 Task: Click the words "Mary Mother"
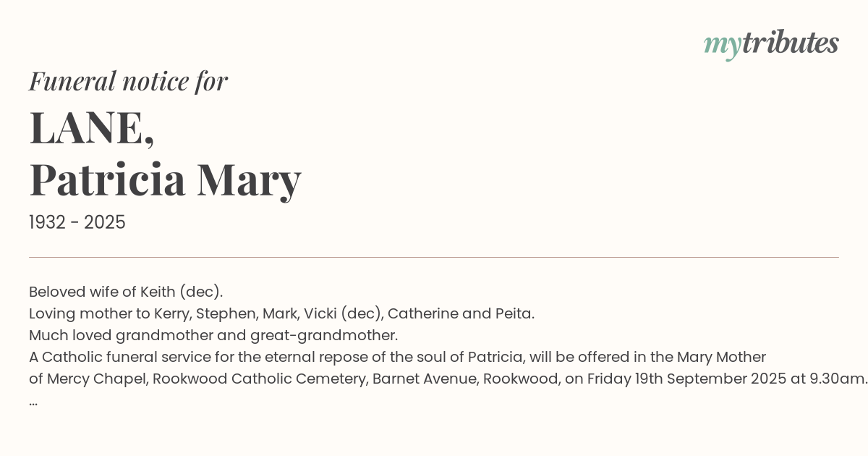click(x=721, y=357)
